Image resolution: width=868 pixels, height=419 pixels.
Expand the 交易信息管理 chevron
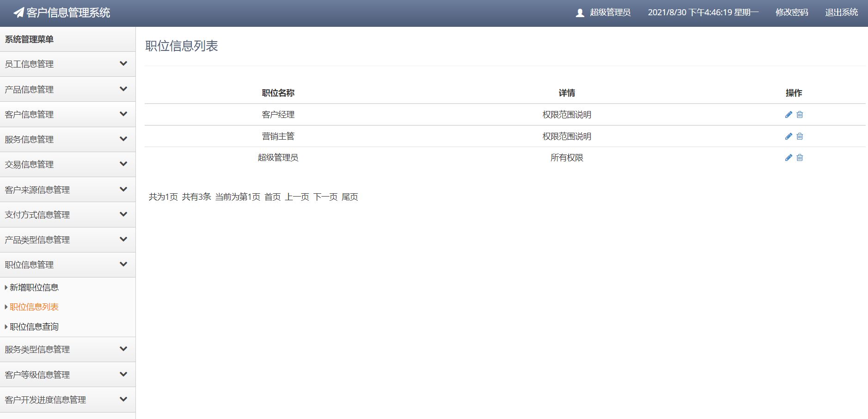coord(123,164)
